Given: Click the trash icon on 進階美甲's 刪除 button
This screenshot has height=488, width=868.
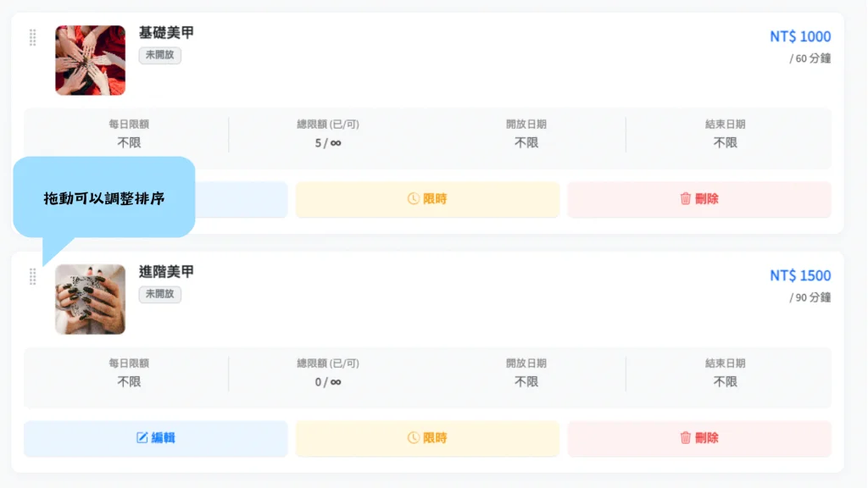Looking at the screenshot, I should pos(686,438).
